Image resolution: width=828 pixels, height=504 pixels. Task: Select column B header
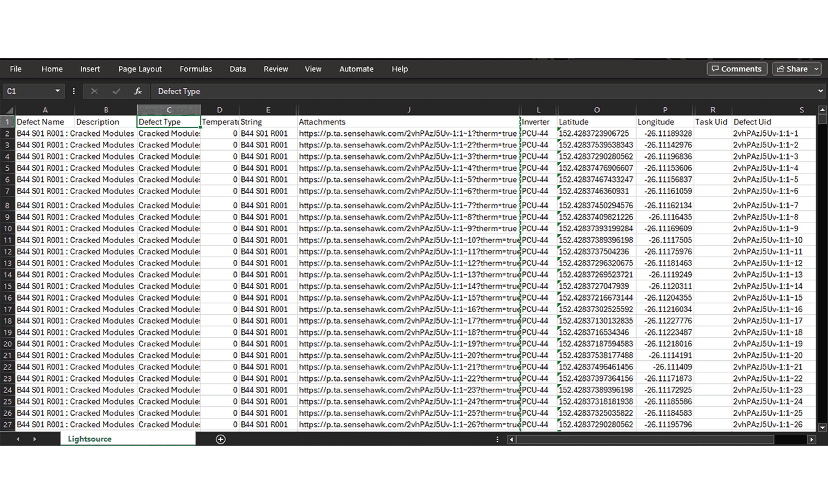coord(106,110)
